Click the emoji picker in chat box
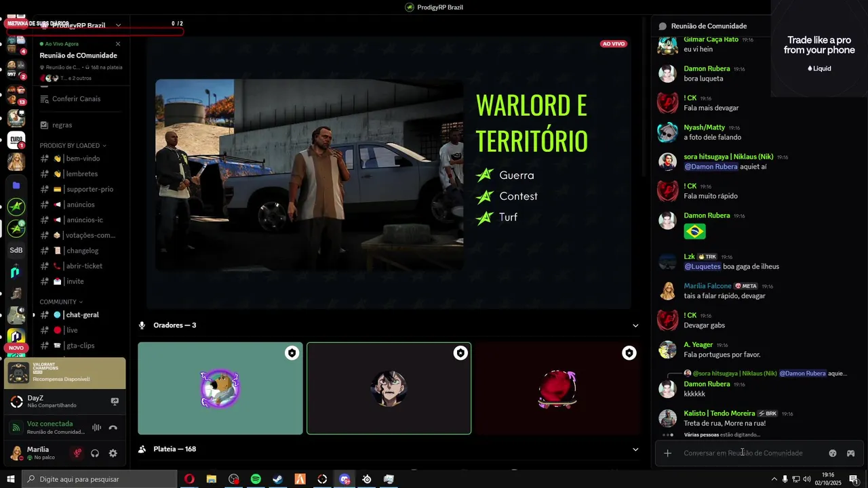 point(833,453)
